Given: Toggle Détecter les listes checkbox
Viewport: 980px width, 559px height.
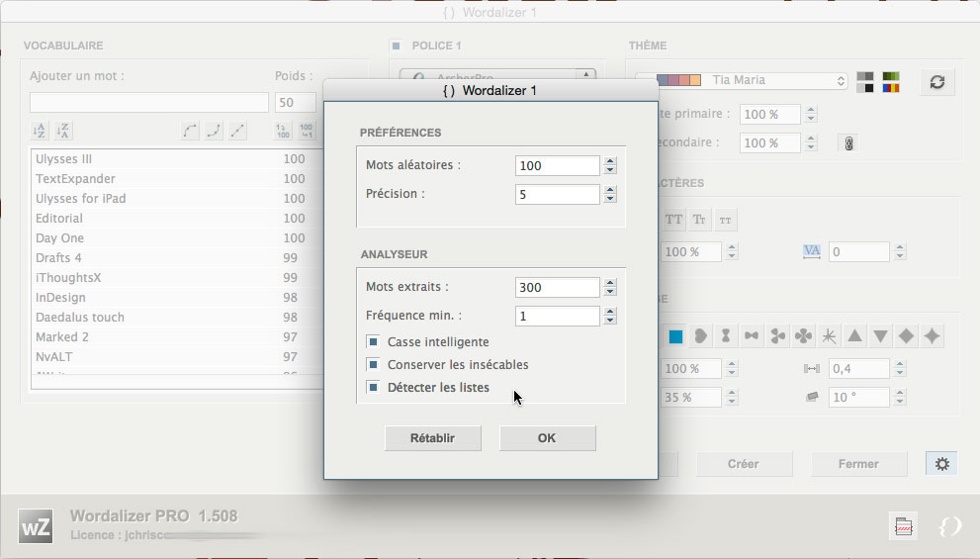Looking at the screenshot, I should pyautogui.click(x=373, y=387).
